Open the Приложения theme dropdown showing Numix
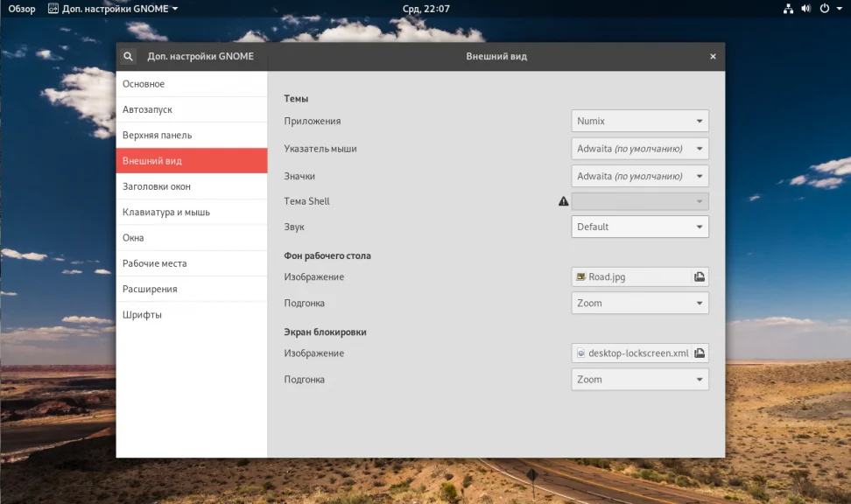Viewport: 851px width, 504px height. (640, 121)
